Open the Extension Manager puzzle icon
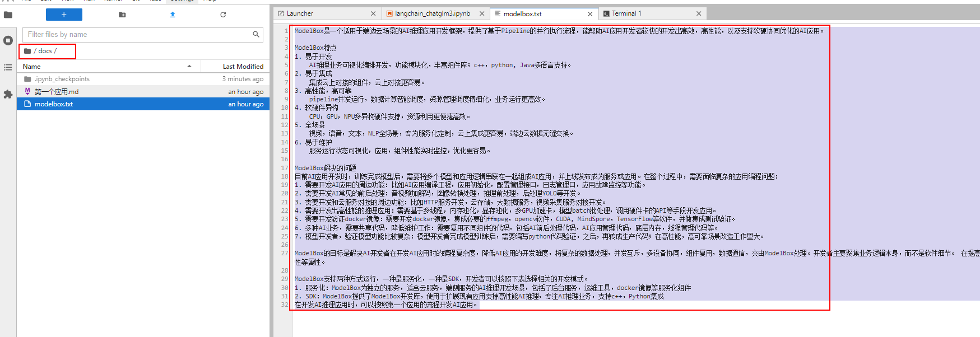 (8, 94)
